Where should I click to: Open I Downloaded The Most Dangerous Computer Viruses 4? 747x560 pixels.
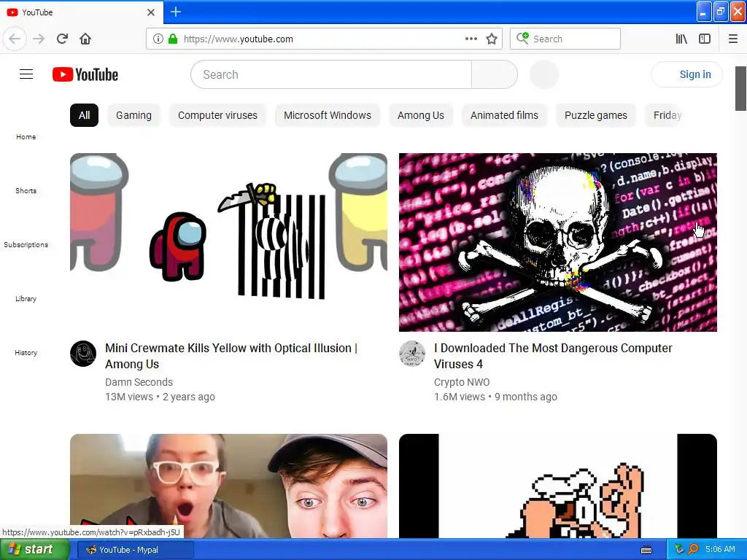tap(553, 356)
